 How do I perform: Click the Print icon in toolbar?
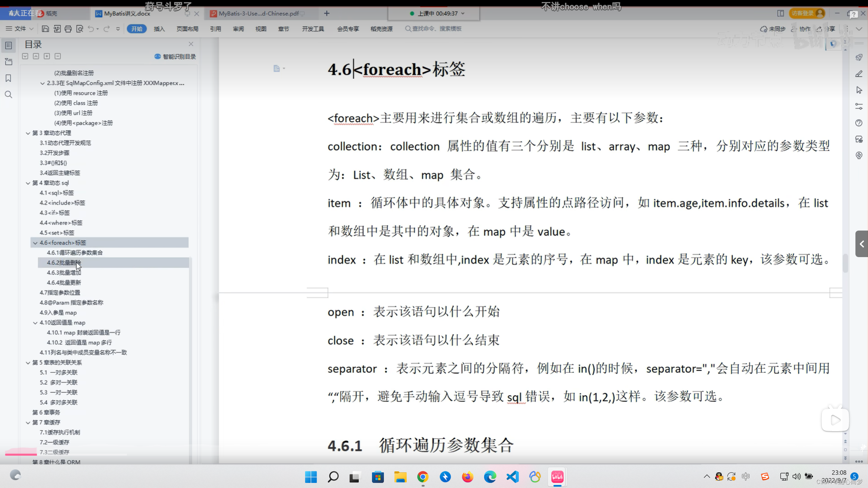[x=68, y=29]
